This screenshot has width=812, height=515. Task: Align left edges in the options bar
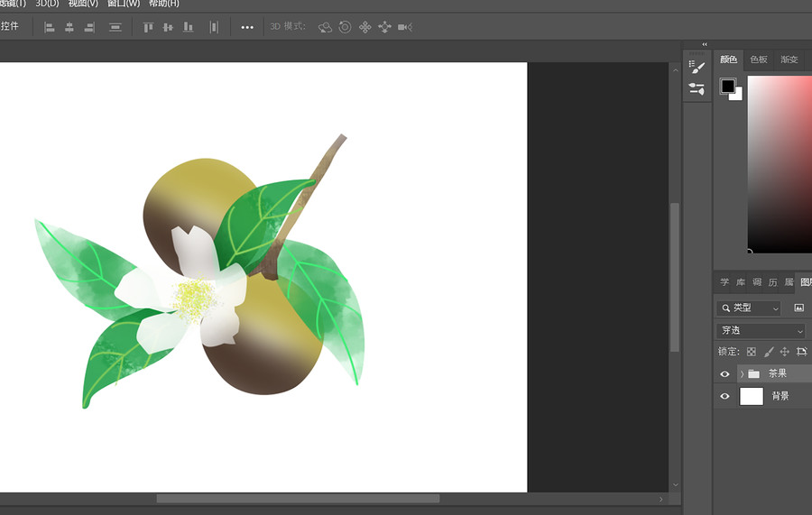pyautogui.click(x=50, y=27)
